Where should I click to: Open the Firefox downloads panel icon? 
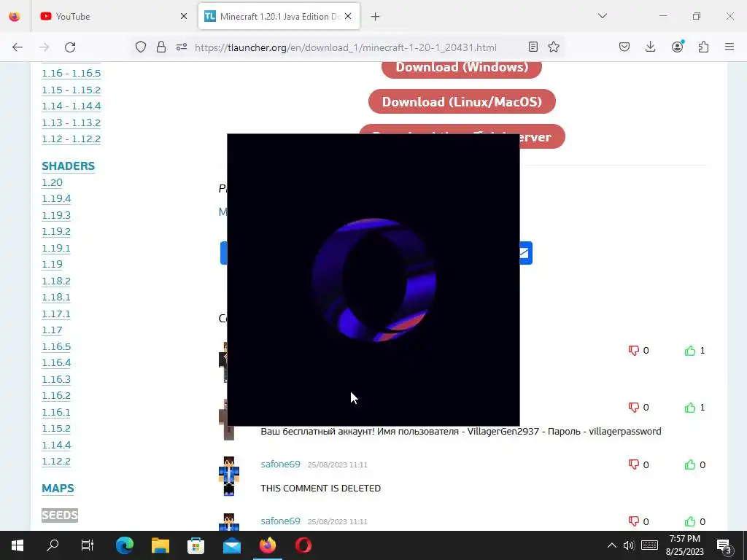(x=650, y=47)
